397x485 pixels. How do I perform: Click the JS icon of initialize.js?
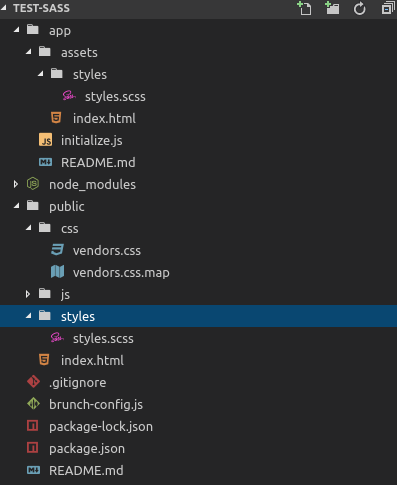tap(45, 140)
